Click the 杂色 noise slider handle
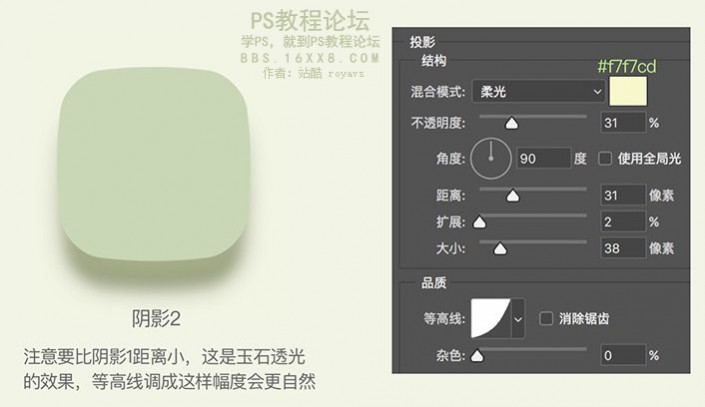This screenshot has width=705, height=407. pos(477,355)
